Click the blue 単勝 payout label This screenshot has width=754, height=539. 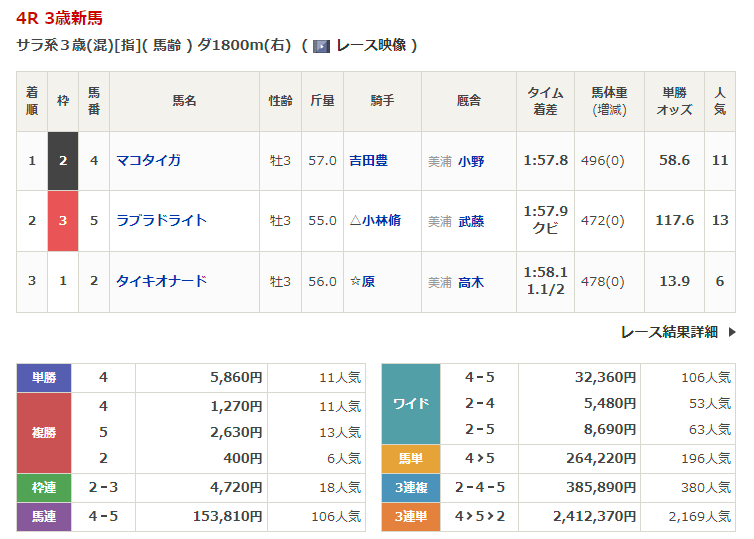click(x=44, y=378)
